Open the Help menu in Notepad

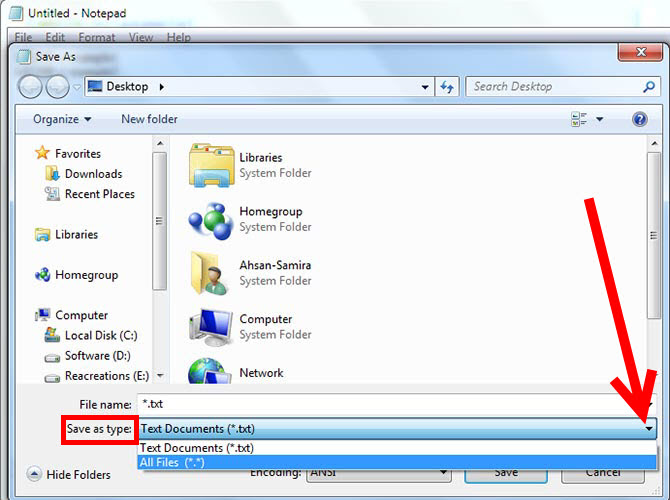coord(179,37)
